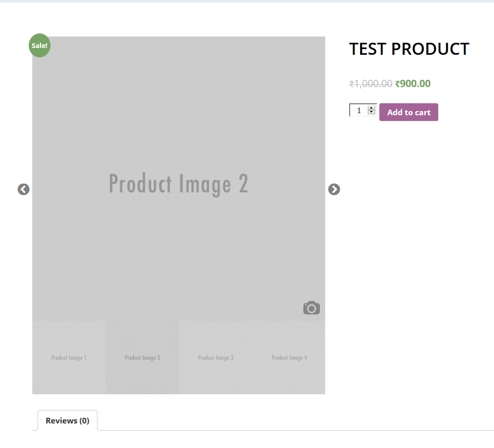Click the ₹900.00 sale price
This screenshot has width=494, height=448.
coord(413,83)
